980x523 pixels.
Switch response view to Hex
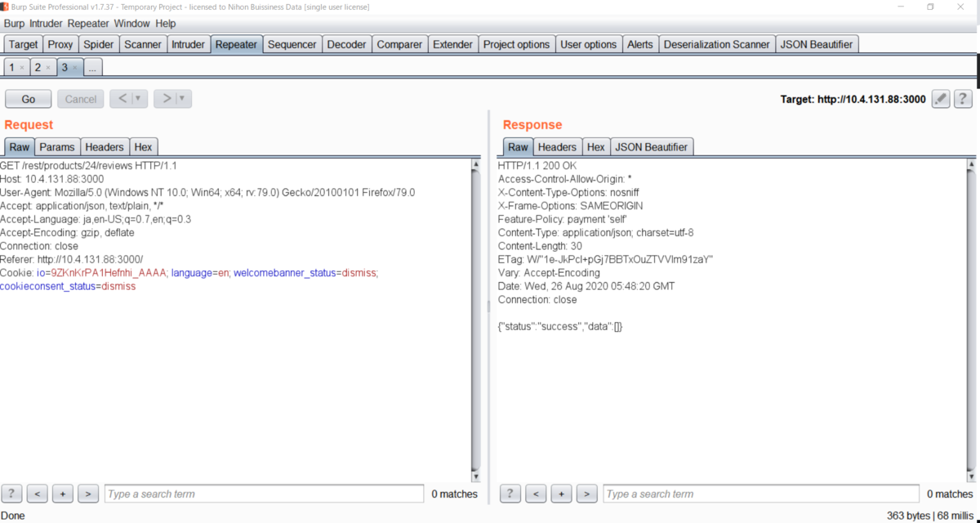pos(596,147)
